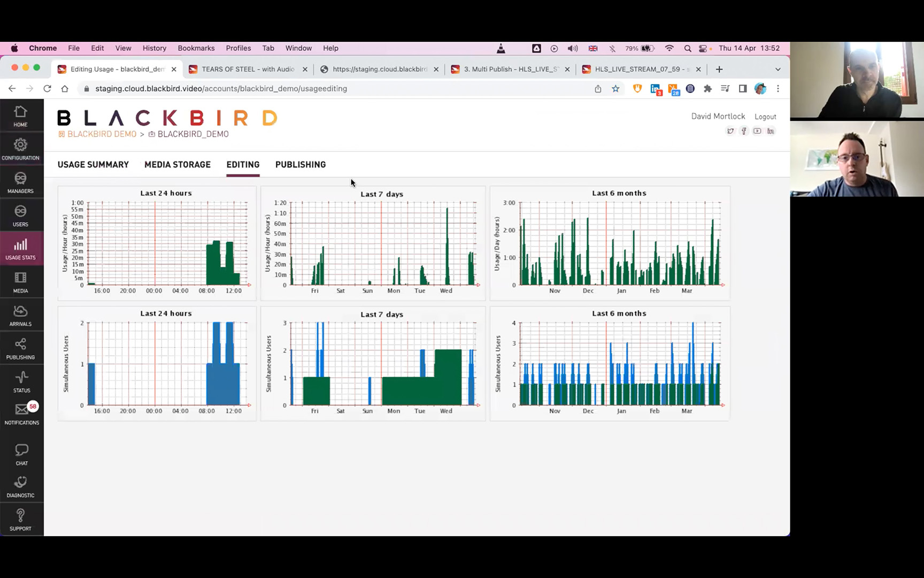Expand the Chrome tab search chevron
Screen dimensions: 924x578
click(x=778, y=70)
